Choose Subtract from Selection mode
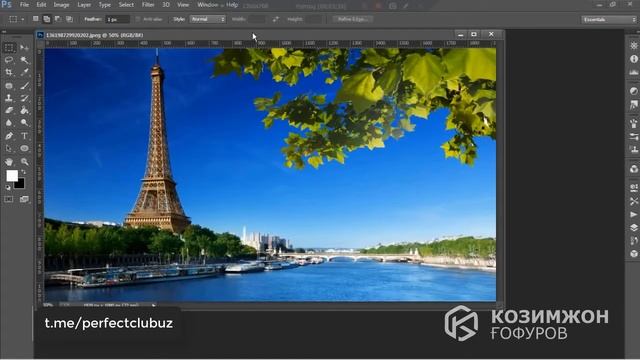The height and width of the screenshot is (360, 640). 58,19
